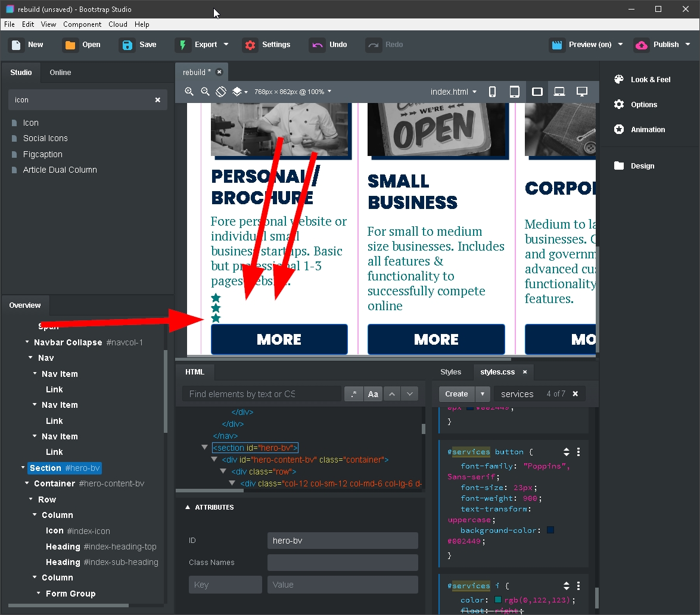The height and width of the screenshot is (615, 700).
Task: Click the Preview clapperboard icon
Action: coord(556,45)
